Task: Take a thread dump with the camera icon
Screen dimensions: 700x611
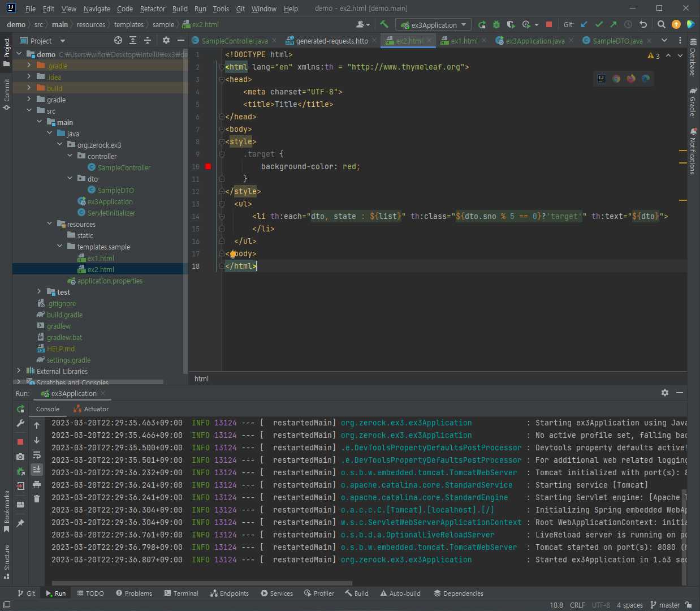Action: pyautogui.click(x=20, y=457)
